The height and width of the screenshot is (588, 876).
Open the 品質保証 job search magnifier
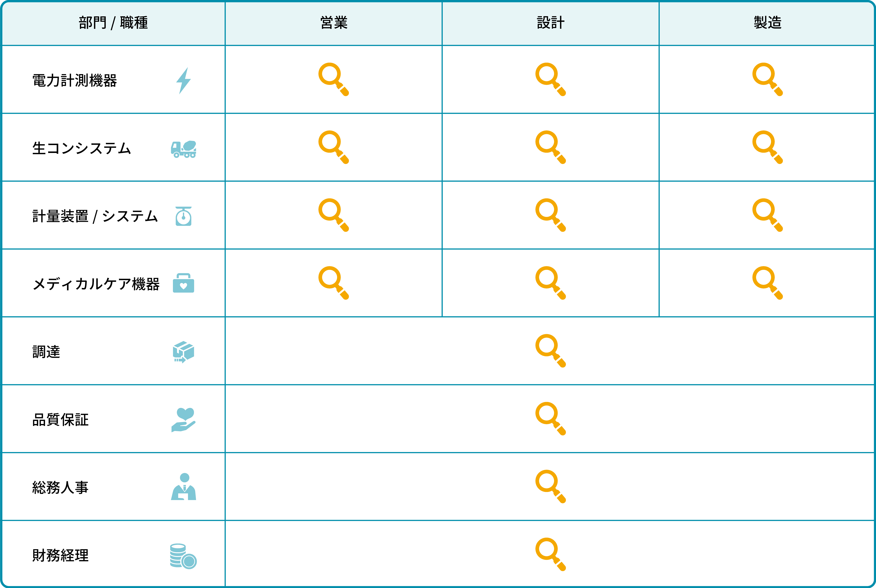click(x=550, y=419)
